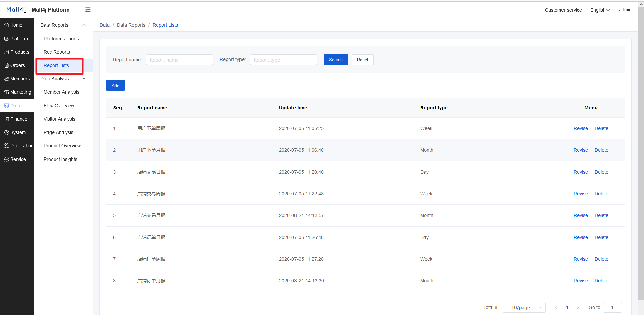Collapse the sidebar with the hamburger icon
Viewport: 644px width, 315px height.
88,10
